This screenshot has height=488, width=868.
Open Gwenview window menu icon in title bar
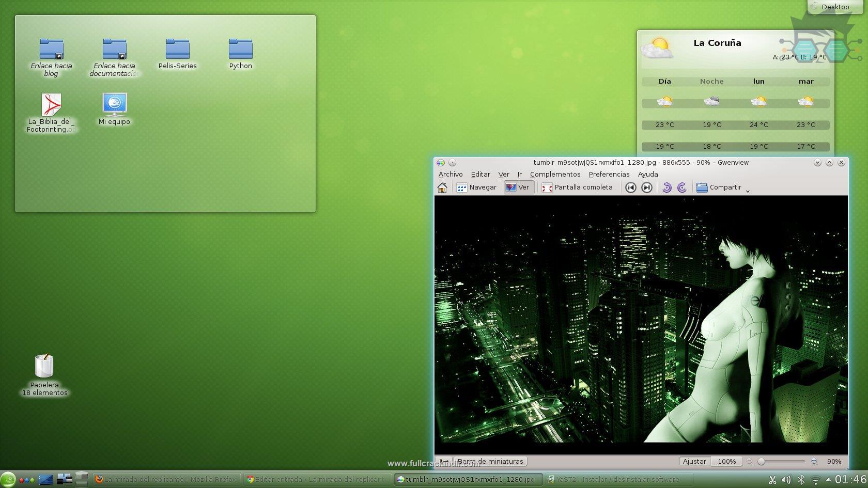pyautogui.click(x=440, y=162)
